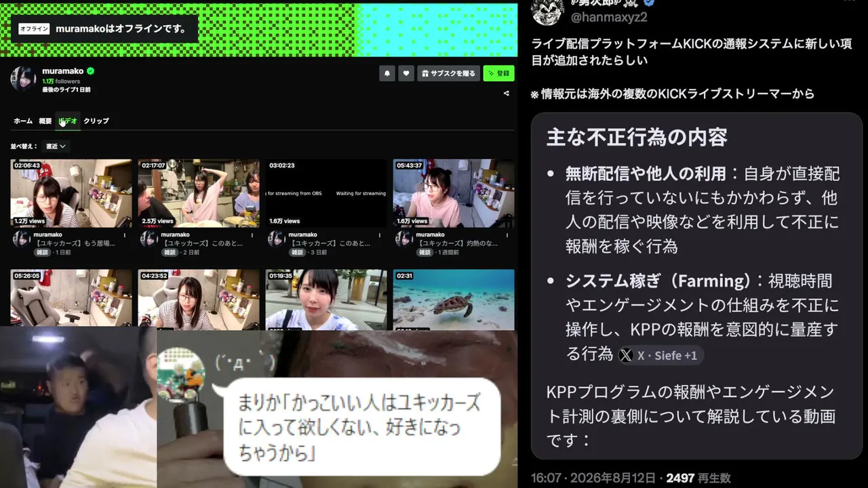
Task: Click the video title 【ユキッカーズ】もう居場...
Action: pos(75,243)
